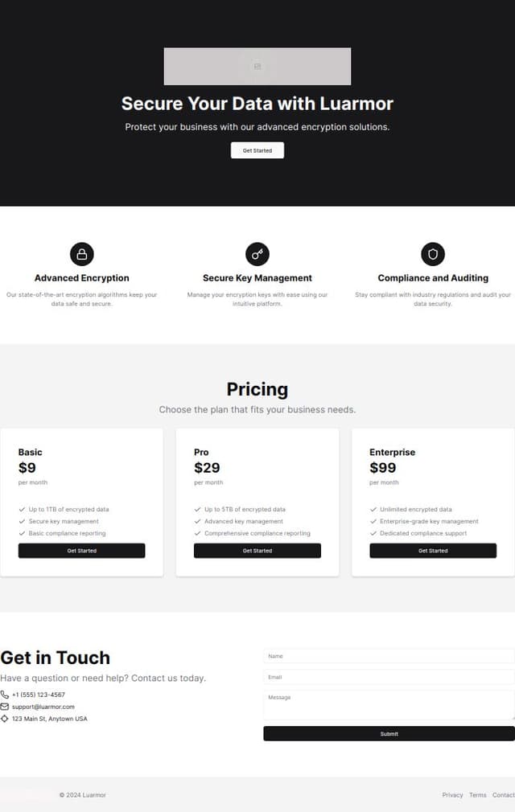Click the checkmark next to Unlimited encrypted data
The height and width of the screenshot is (812, 515).
coord(373,509)
